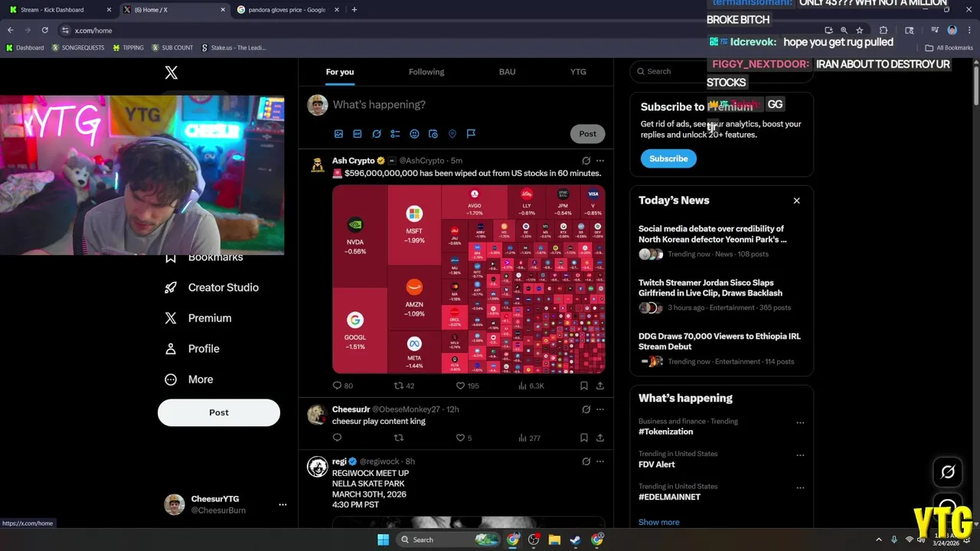
Task: Add an image to the new post
Action: coord(338,134)
